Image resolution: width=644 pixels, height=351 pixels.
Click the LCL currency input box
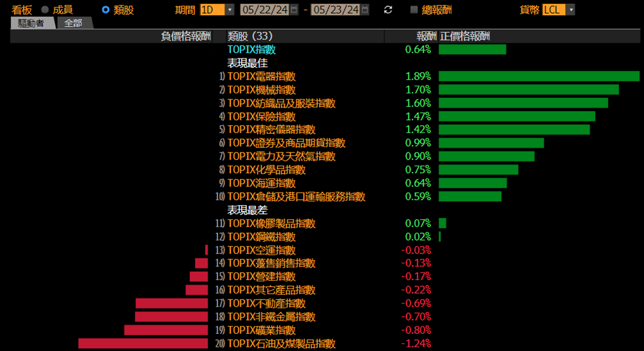(x=554, y=9)
